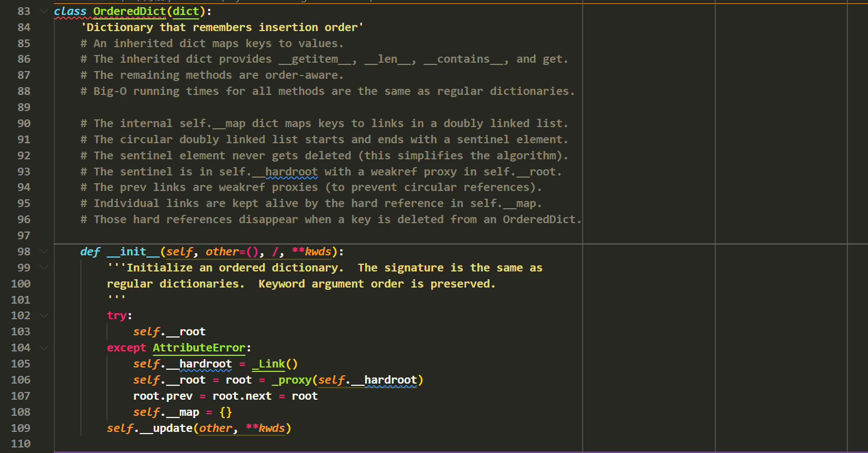Collapse the __init__ method fold arrow

click(43, 251)
